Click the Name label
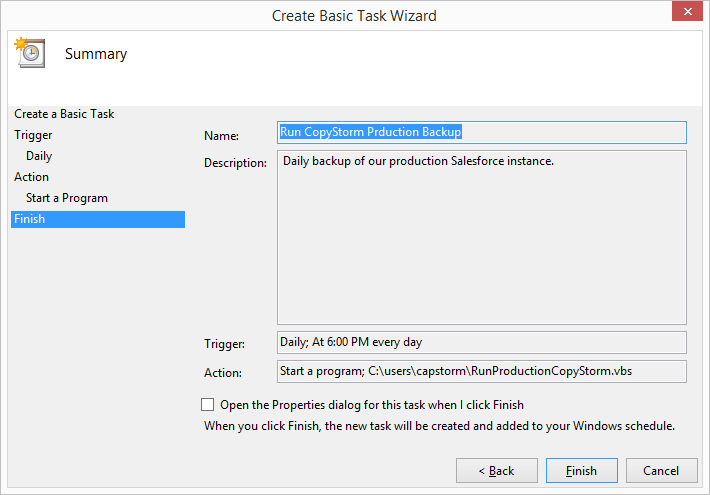This screenshot has width=710, height=495. point(221,135)
